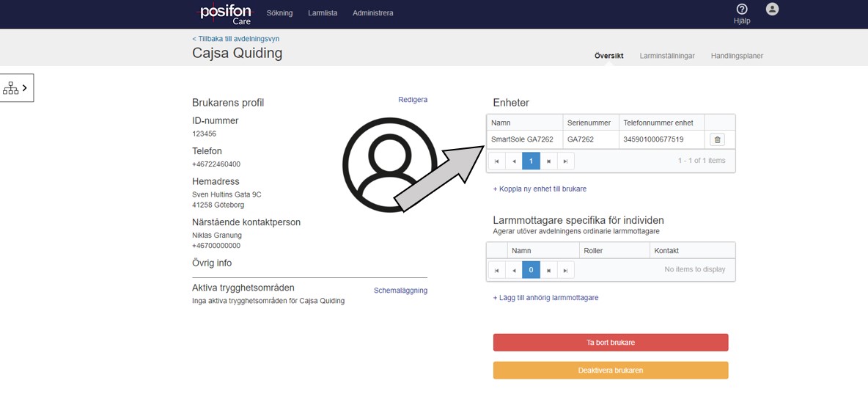Open the user account avatar icon
This screenshot has height=394, width=868.
click(772, 10)
